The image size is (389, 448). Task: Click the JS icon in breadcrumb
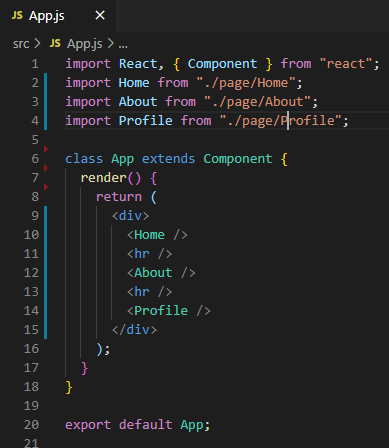pyautogui.click(x=55, y=43)
